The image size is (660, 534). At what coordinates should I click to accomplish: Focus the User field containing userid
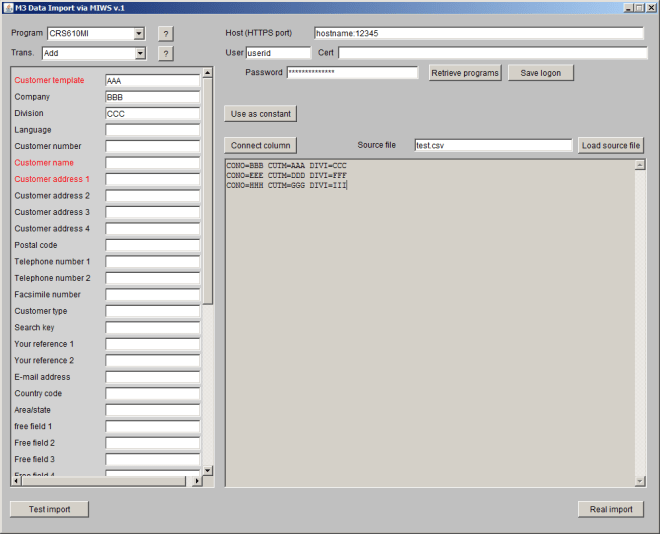click(x=278, y=53)
